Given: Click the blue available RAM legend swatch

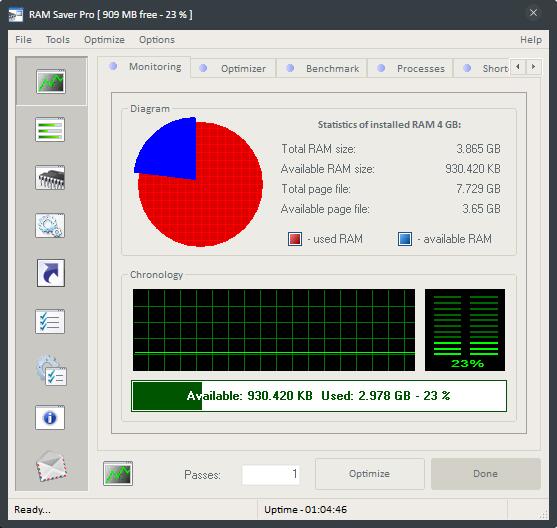Looking at the screenshot, I should tap(405, 239).
